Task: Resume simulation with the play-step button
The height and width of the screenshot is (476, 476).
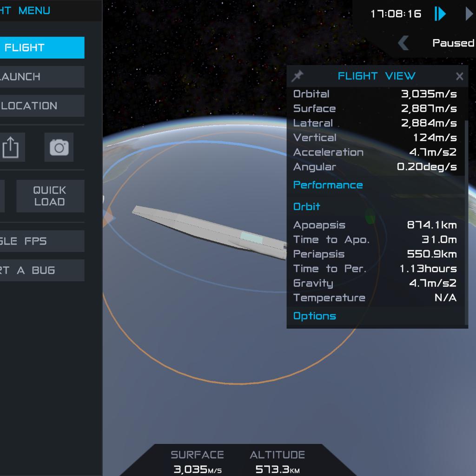Action: point(440,14)
